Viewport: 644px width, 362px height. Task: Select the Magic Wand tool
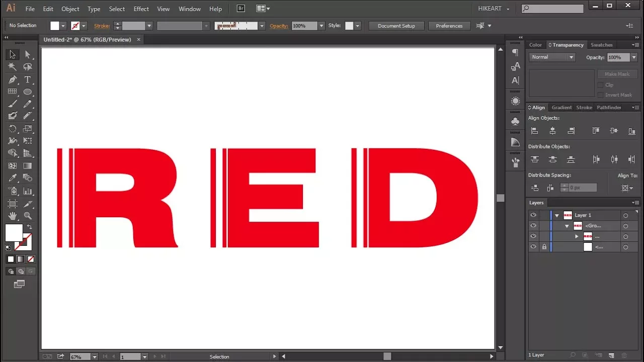point(13,67)
